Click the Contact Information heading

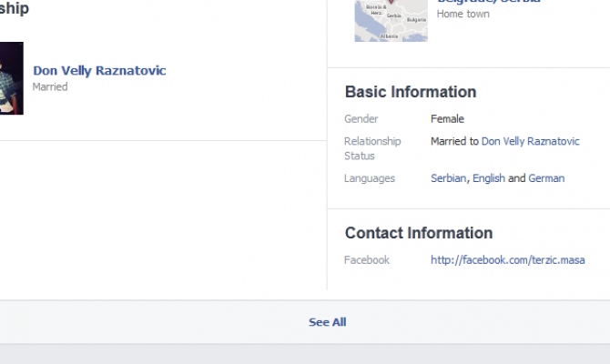(418, 233)
